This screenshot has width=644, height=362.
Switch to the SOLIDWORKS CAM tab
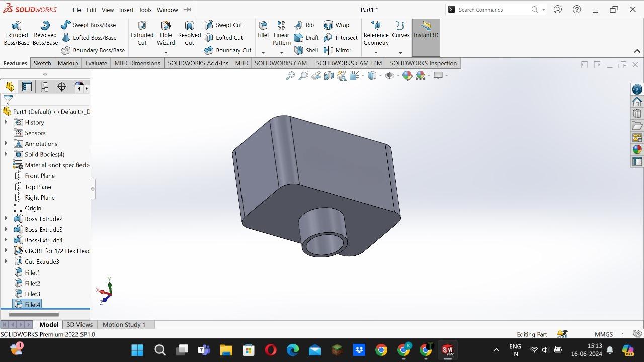[281, 63]
